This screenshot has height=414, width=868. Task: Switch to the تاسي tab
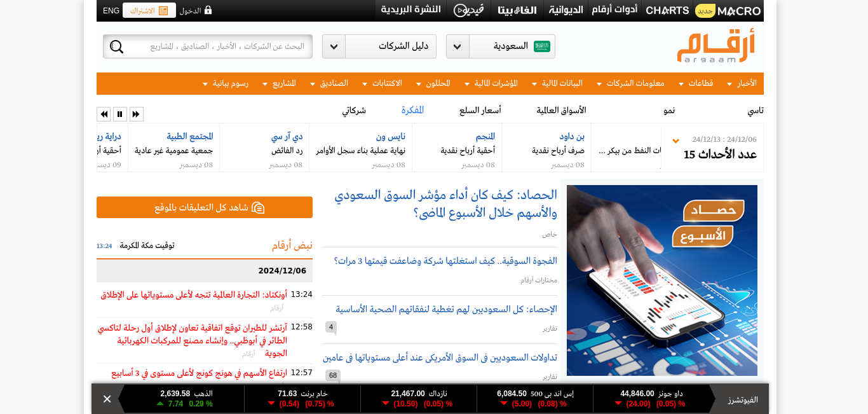(x=756, y=110)
